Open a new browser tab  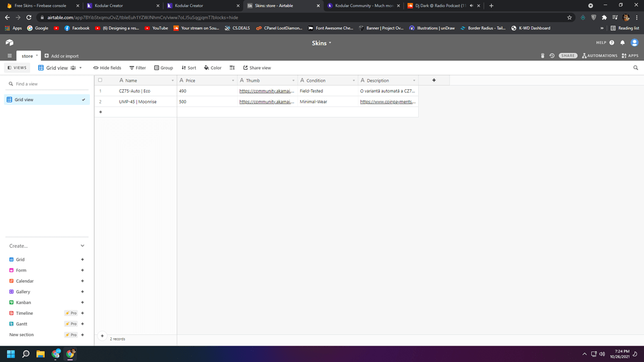[x=491, y=6]
